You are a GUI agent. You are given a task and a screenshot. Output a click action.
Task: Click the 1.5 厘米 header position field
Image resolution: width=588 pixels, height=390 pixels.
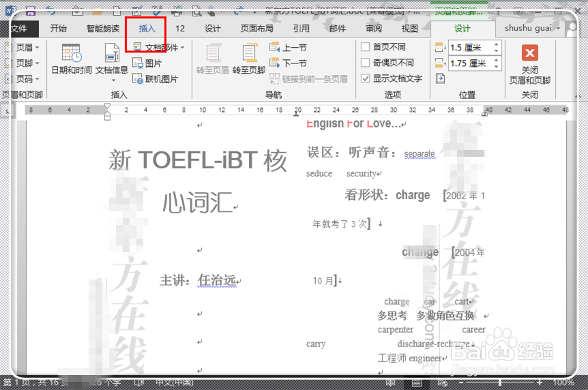tap(470, 48)
